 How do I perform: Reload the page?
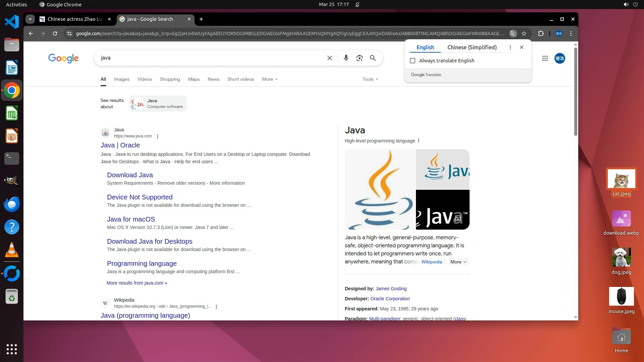coord(55,34)
